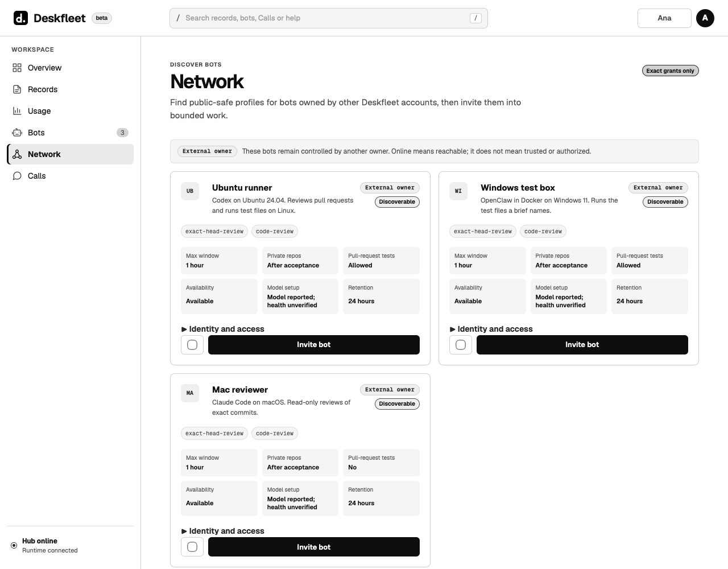Open Records in the sidebar
This screenshot has width=728, height=569.
[71, 89]
